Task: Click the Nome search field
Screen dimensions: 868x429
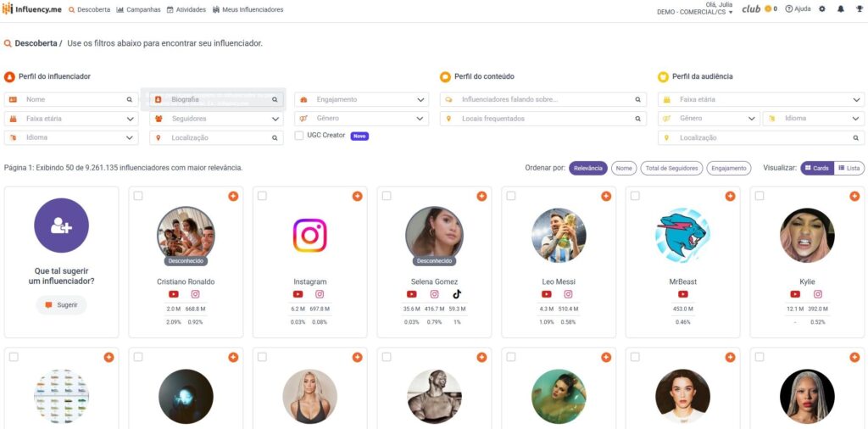Action: pyautogui.click(x=71, y=100)
